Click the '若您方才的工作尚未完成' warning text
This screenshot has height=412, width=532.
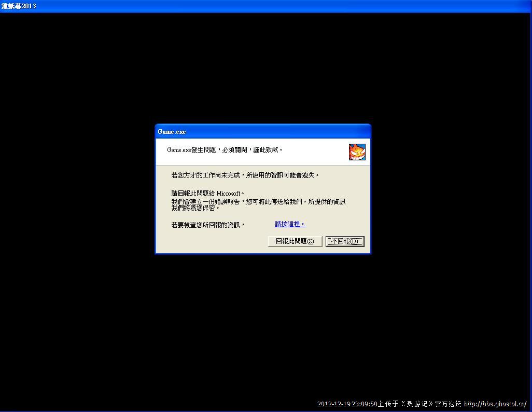[x=206, y=175]
